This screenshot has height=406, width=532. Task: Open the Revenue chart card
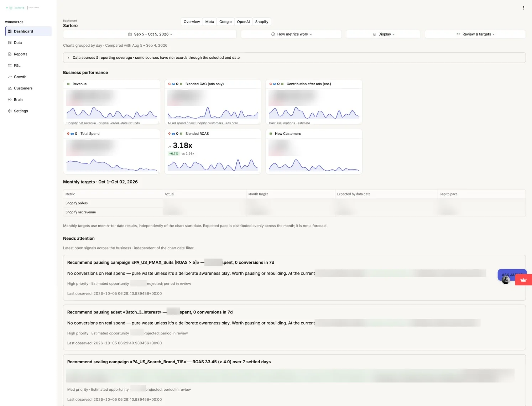[x=111, y=102]
